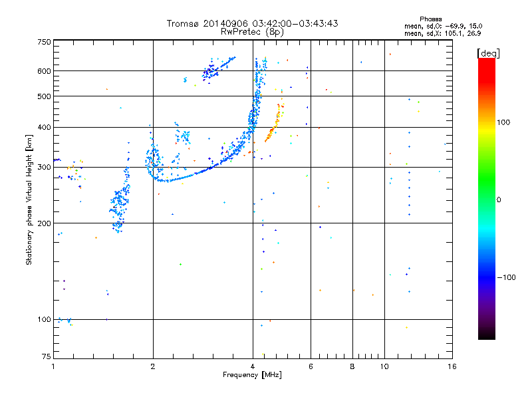Click the y-axis tick label '750'
The image size is (532, 399).
pyautogui.click(x=44, y=42)
